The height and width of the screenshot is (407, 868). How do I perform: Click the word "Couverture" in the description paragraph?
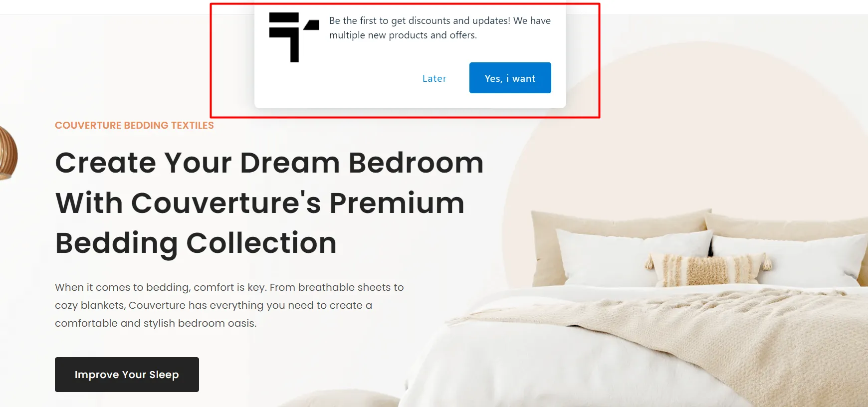pyautogui.click(x=157, y=305)
